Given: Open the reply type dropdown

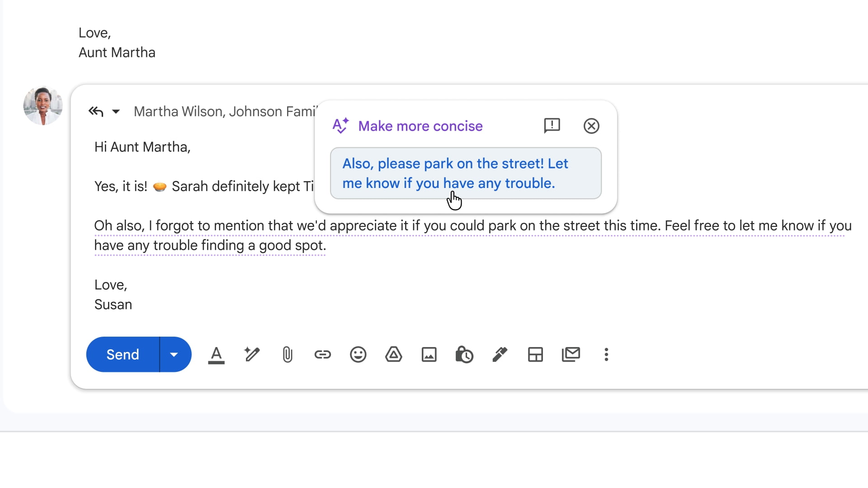Looking at the screenshot, I should click(117, 111).
